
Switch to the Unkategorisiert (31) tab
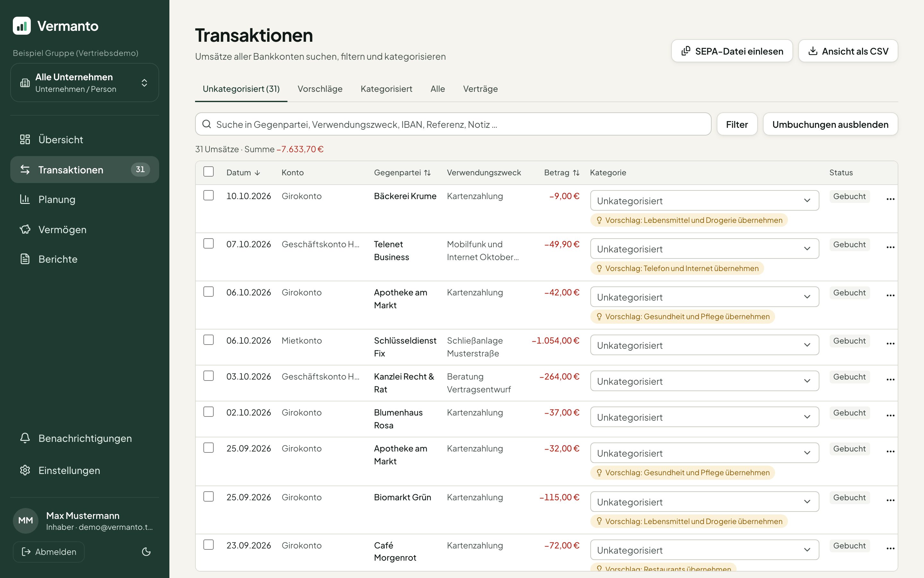click(241, 89)
